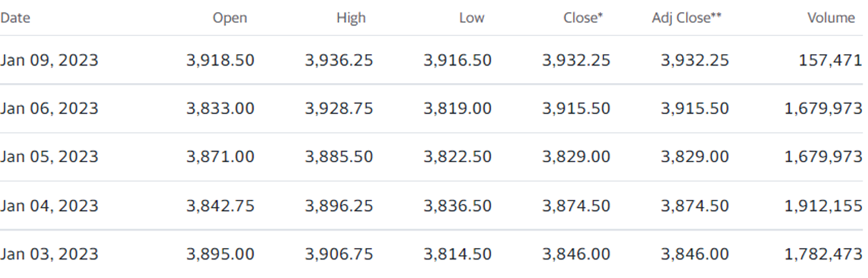Click the Volume column header
868x278 pixels.
[831, 18]
